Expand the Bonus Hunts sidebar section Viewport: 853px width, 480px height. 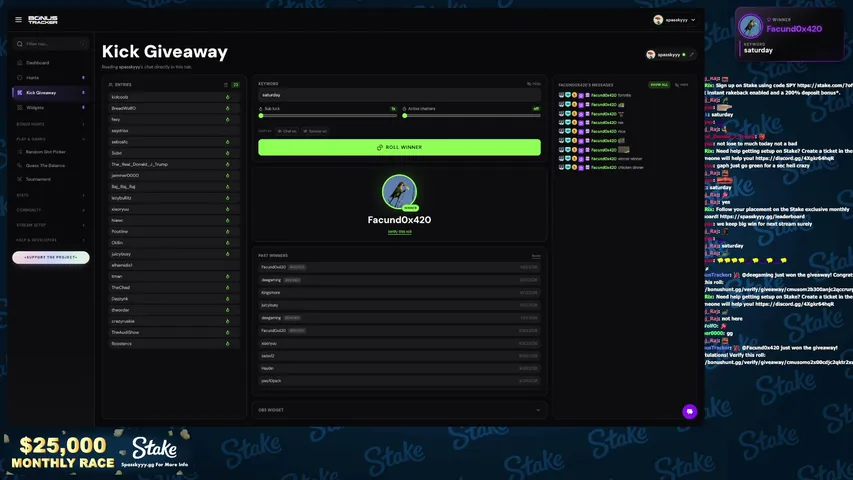[x=50, y=125]
